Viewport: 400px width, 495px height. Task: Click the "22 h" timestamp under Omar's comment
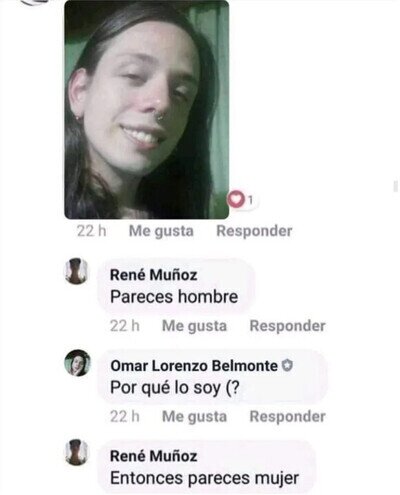125,416
